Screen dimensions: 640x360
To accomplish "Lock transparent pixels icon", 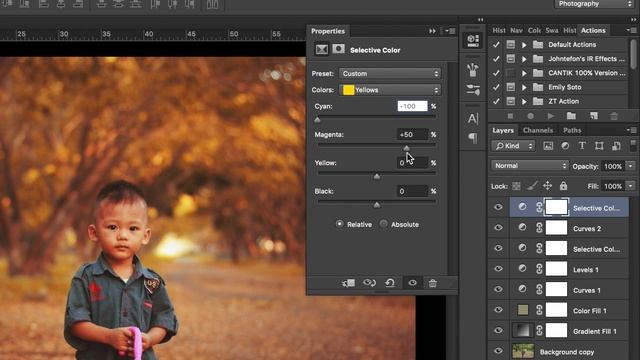I will tap(516, 186).
